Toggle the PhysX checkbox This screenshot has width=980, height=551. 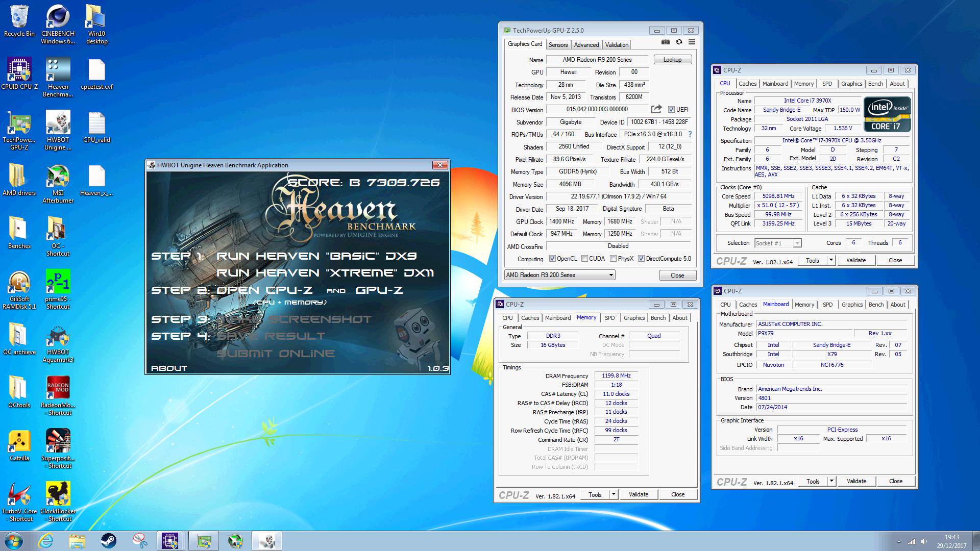click(x=613, y=259)
